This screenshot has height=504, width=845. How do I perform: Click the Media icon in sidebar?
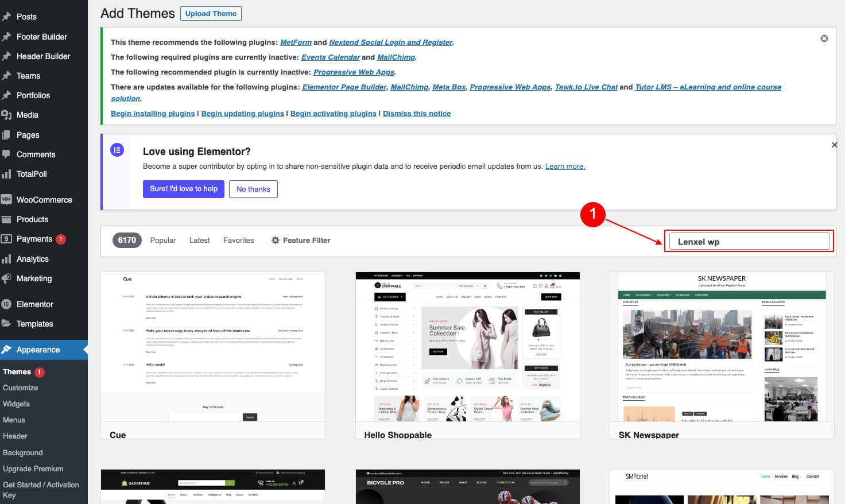pyautogui.click(x=6, y=115)
